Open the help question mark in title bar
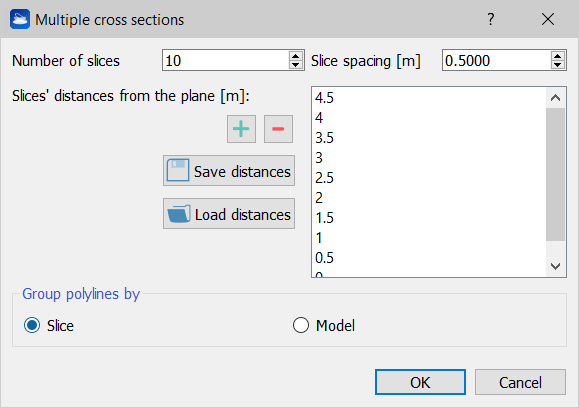The height and width of the screenshot is (408, 579). [x=490, y=19]
